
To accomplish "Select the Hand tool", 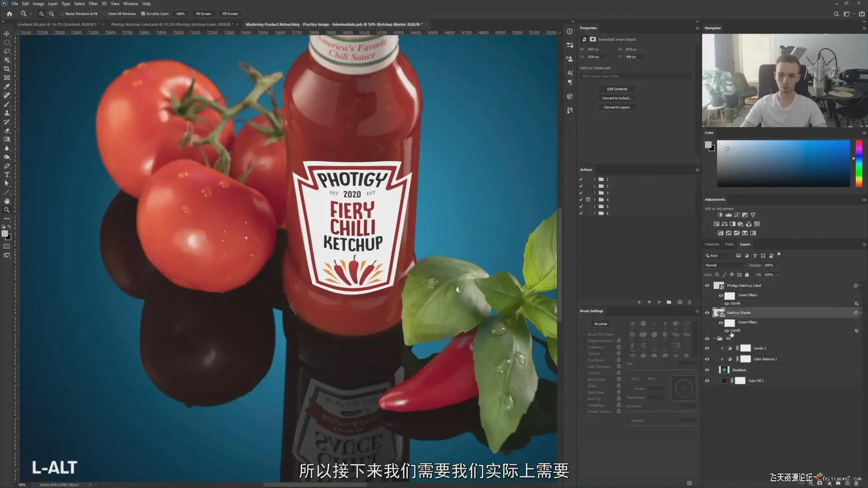I will tap(7, 201).
